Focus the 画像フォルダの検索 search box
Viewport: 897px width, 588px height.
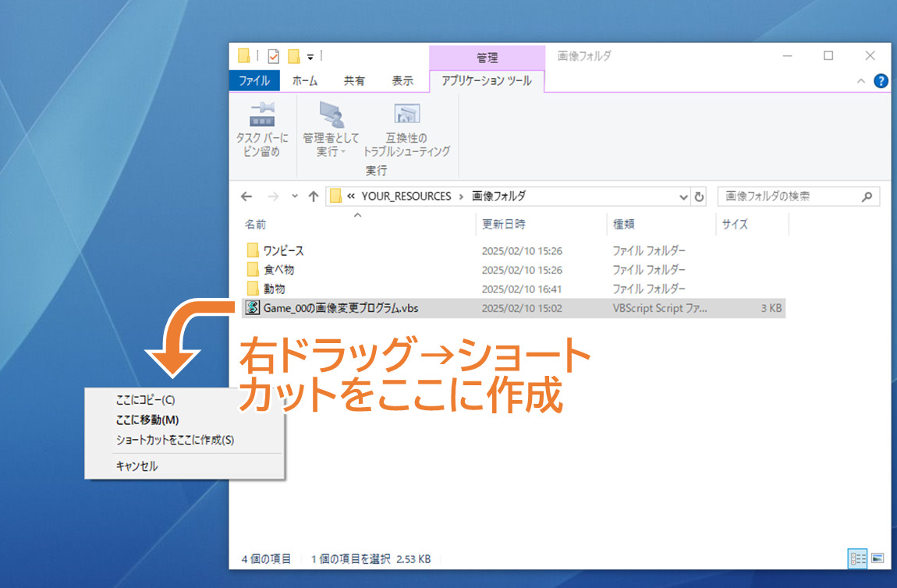798,197
